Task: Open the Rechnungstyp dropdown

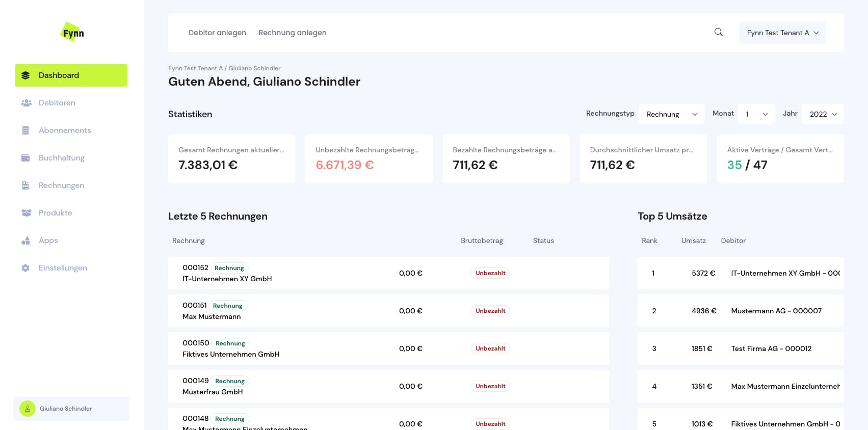Action: tap(671, 114)
